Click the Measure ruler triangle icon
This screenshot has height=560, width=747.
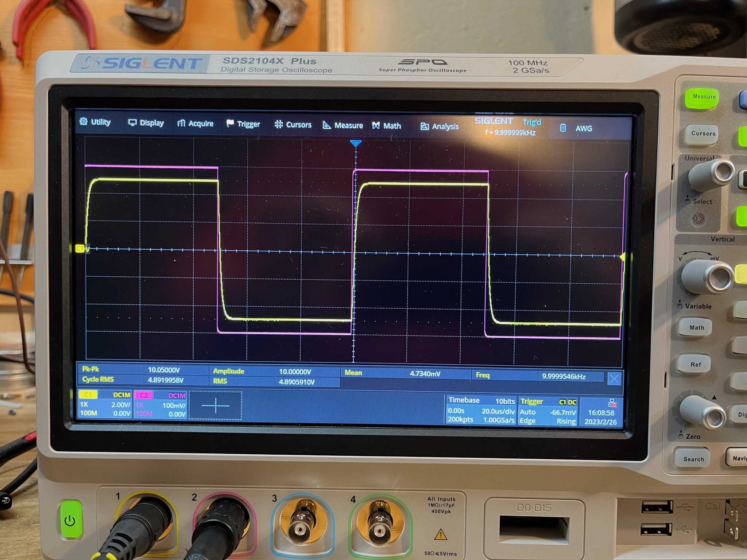tap(327, 125)
